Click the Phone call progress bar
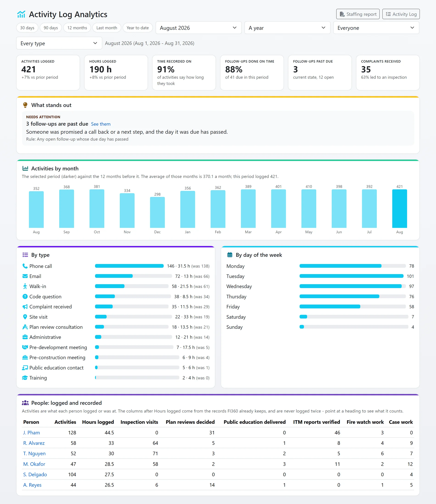The image size is (436, 504). coord(129,266)
